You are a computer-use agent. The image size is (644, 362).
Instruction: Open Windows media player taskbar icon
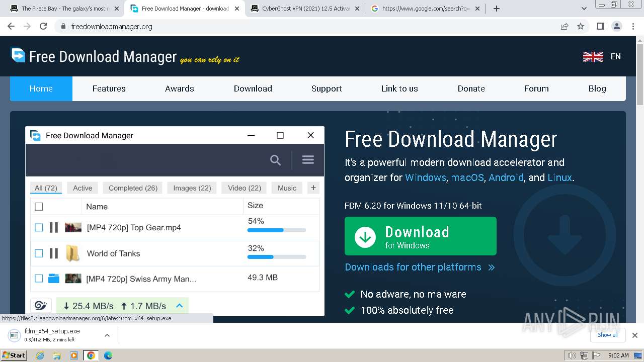(x=74, y=355)
